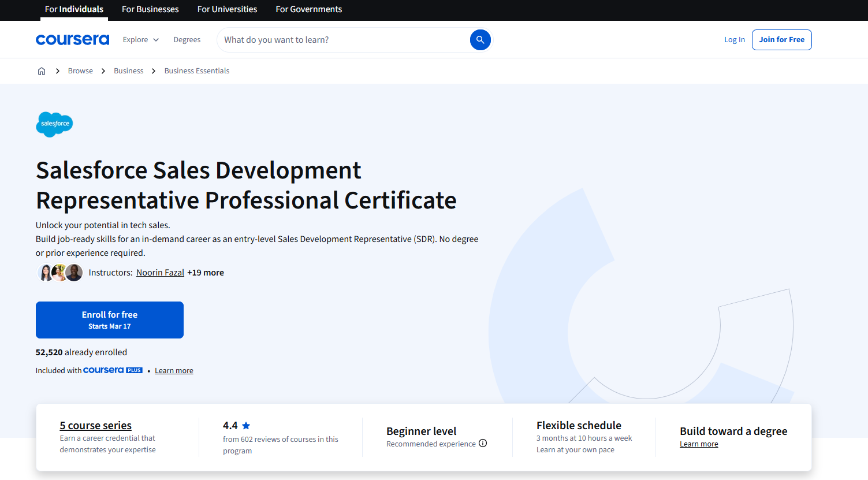Click Enroll for free button
868x480 pixels.
pos(110,320)
